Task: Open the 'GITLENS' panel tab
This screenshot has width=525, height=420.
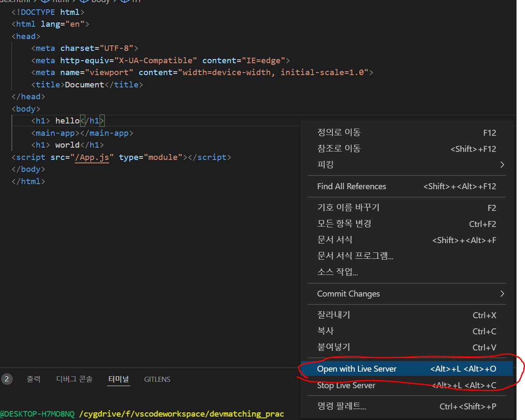Action: pyautogui.click(x=157, y=379)
